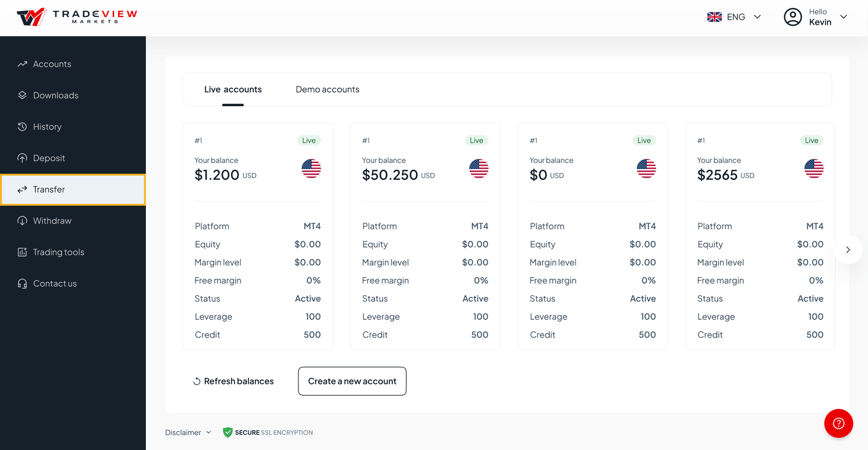868x450 pixels.
Task: Open the Withdraw page in the sidebar
Action: click(52, 221)
